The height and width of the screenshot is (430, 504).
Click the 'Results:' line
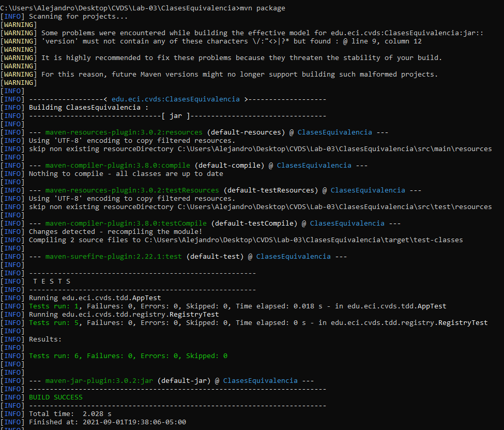(x=45, y=339)
